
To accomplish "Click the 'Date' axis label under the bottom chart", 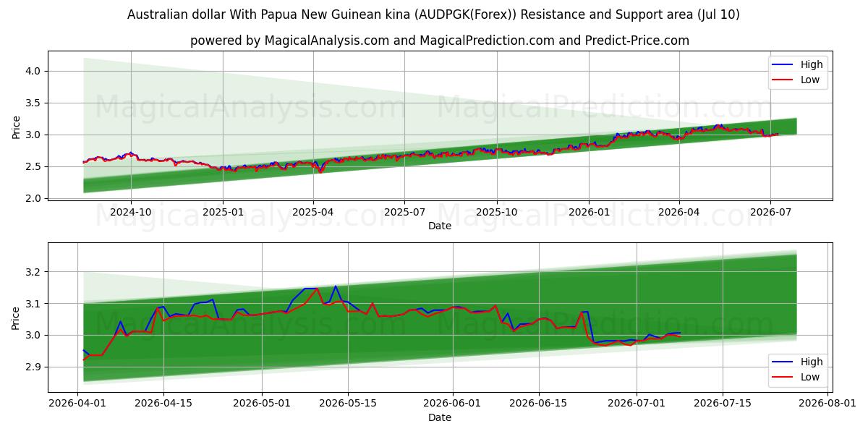I will pyautogui.click(x=440, y=417).
